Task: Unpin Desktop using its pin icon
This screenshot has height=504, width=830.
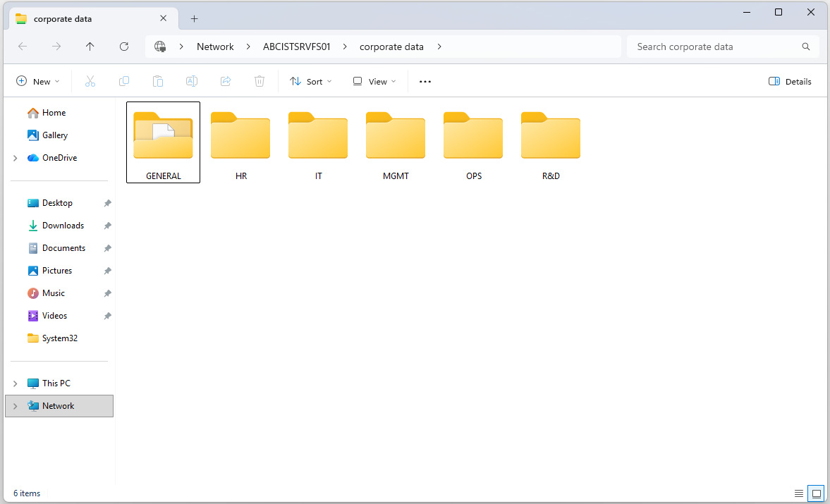Action: (107, 203)
